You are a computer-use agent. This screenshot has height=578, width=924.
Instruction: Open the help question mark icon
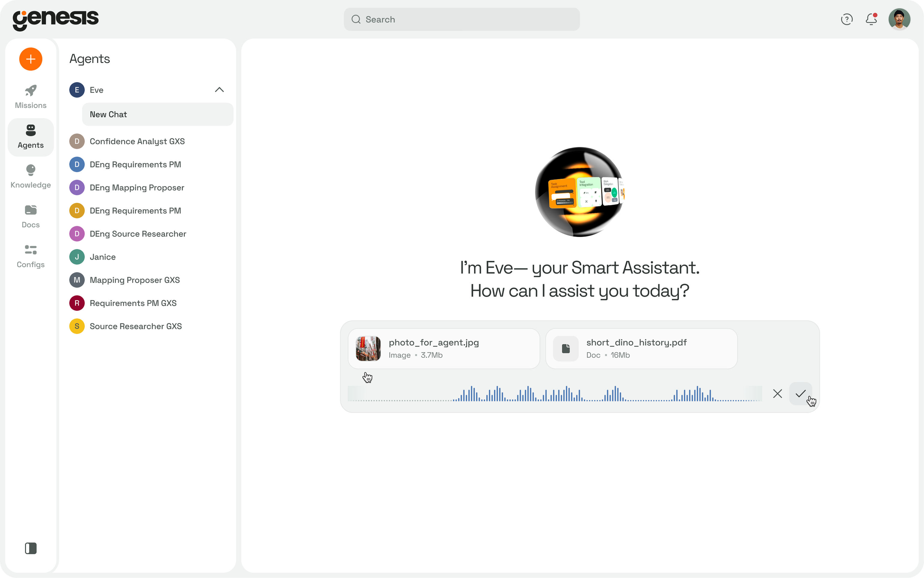pyautogui.click(x=846, y=19)
